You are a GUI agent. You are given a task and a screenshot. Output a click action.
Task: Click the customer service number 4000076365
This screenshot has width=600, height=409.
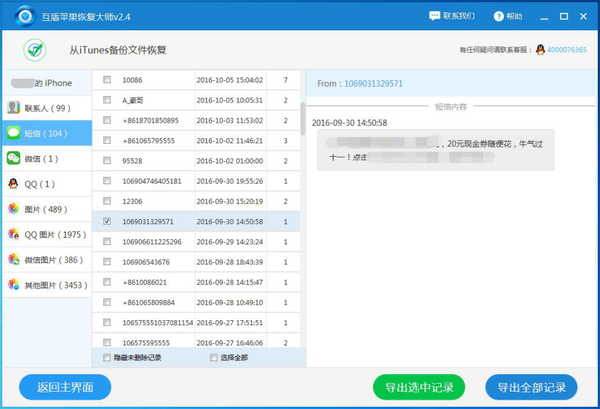coord(567,50)
